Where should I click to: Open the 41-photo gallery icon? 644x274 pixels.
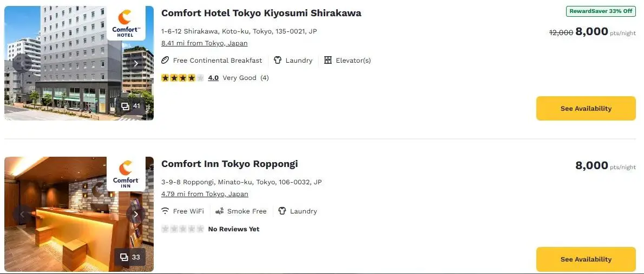click(130, 106)
